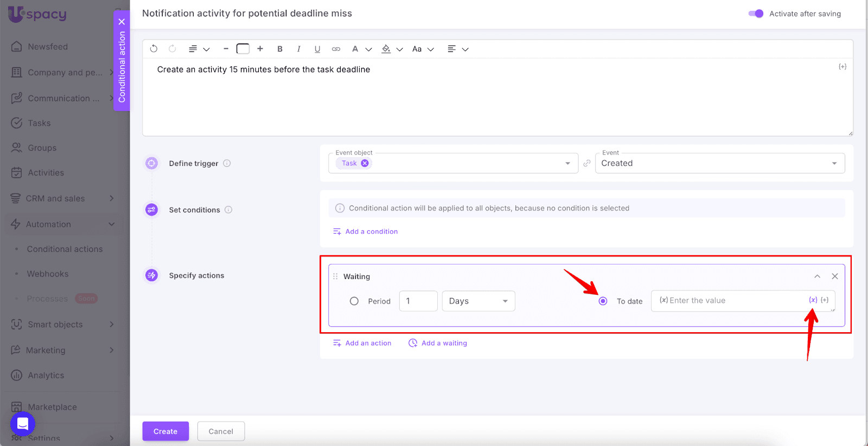This screenshot has height=446, width=868.
Task: Go to Tasks in the sidebar
Action: tap(39, 123)
